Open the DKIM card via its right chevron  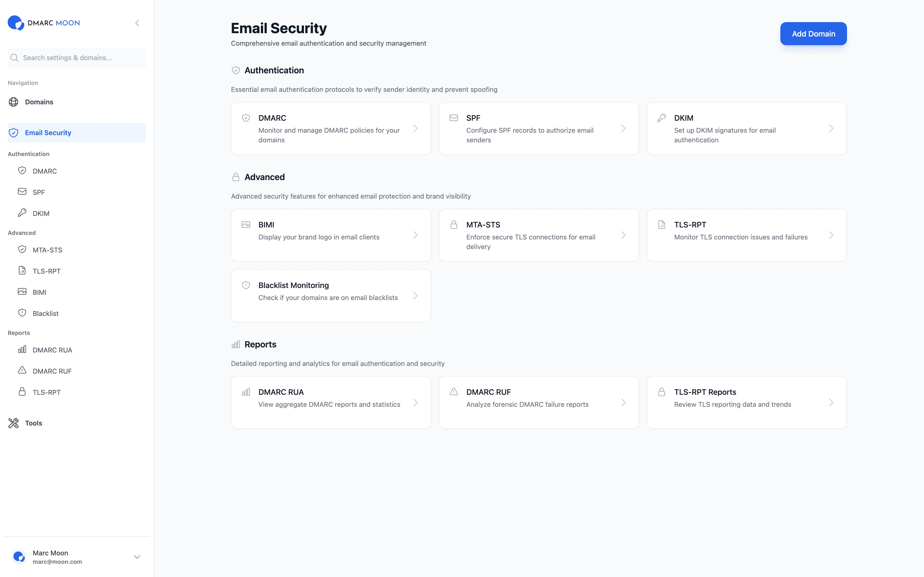(831, 128)
